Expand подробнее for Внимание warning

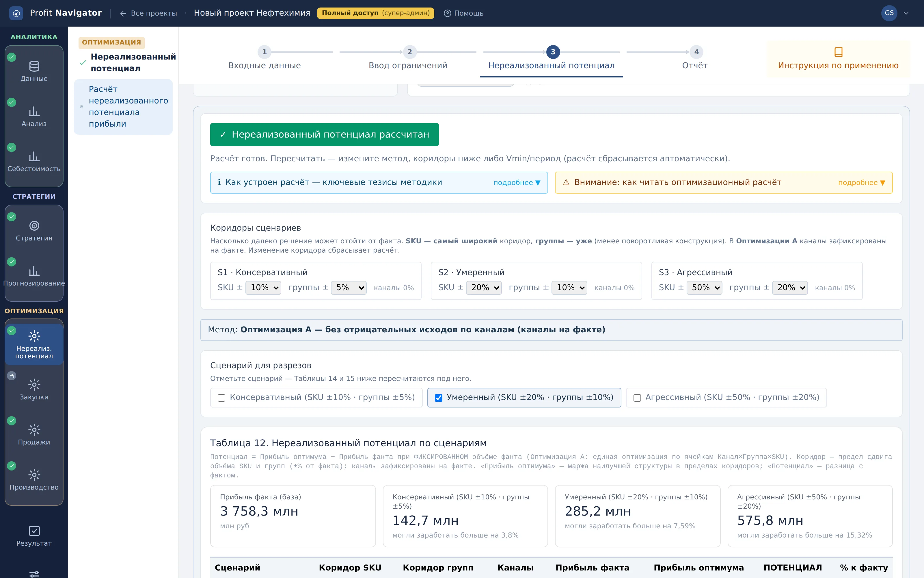861,183
